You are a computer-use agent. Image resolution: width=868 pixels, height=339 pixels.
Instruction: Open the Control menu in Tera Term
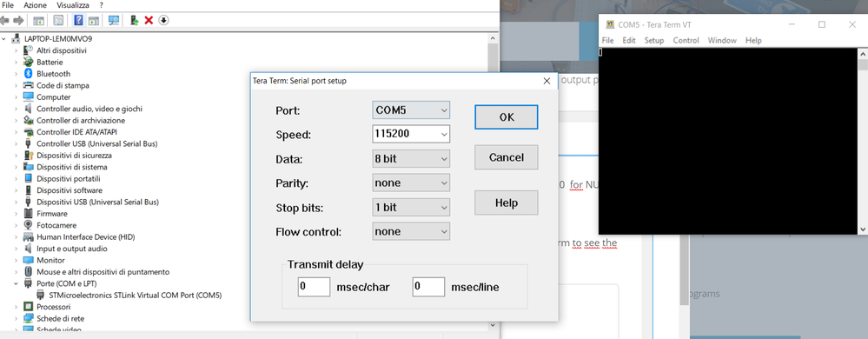click(686, 41)
